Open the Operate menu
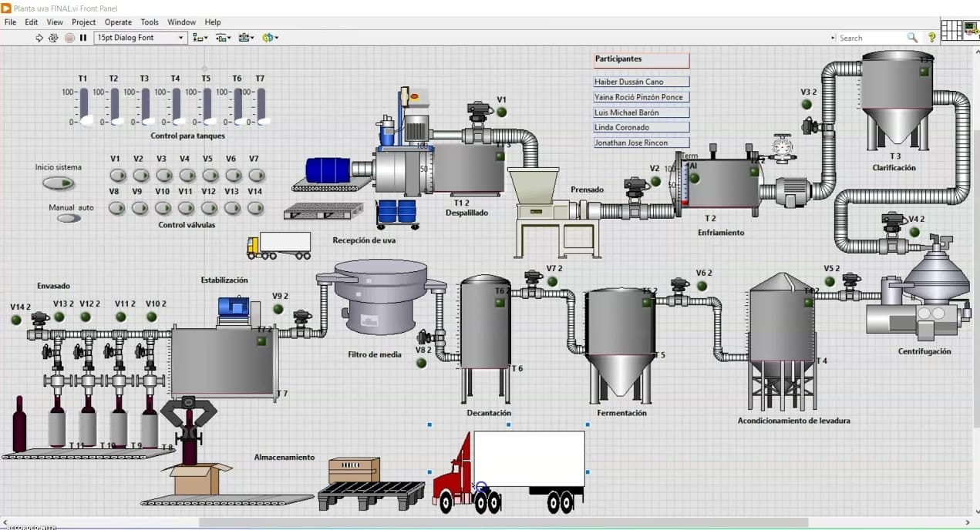Image resolution: width=980 pixels, height=530 pixels. coord(118,22)
